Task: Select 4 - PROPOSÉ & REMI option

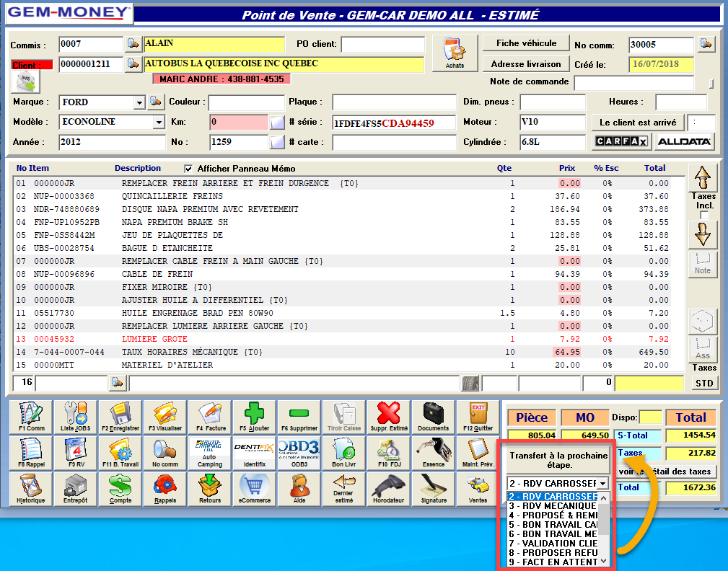Action: [x=553, y=515]
